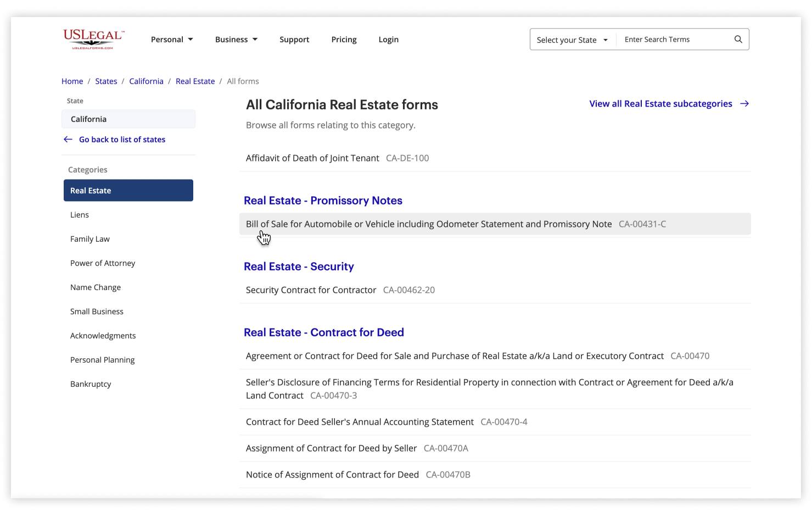Click the USLegal logo
Viewport: 812px width, 516px height.
[92, 38]
